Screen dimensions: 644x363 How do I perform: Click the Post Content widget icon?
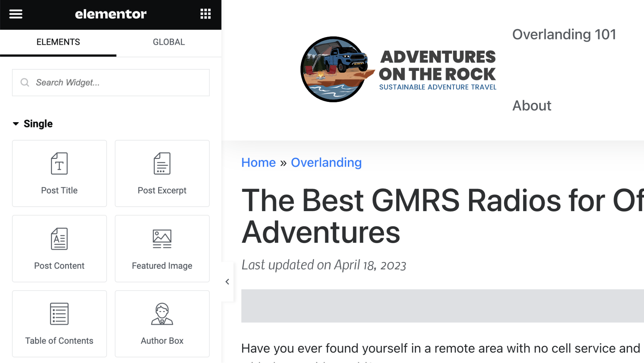(x=59, y=239)
